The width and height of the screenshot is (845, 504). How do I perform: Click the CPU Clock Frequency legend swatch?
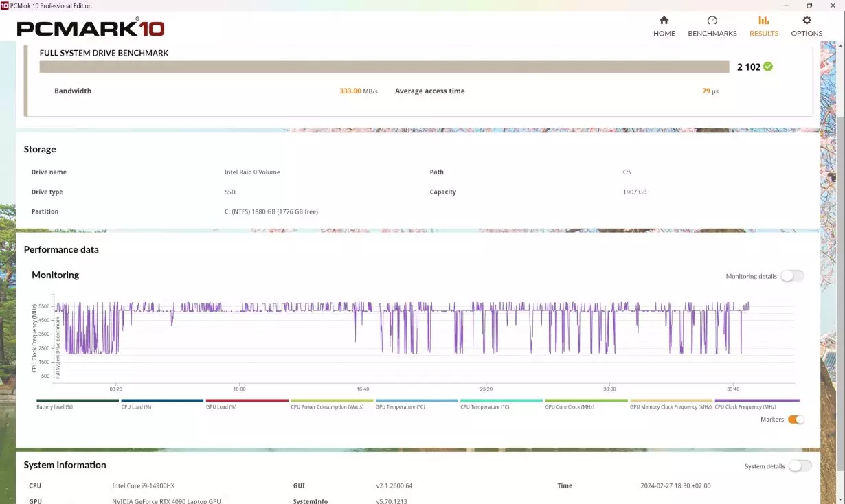pos(756,400)
